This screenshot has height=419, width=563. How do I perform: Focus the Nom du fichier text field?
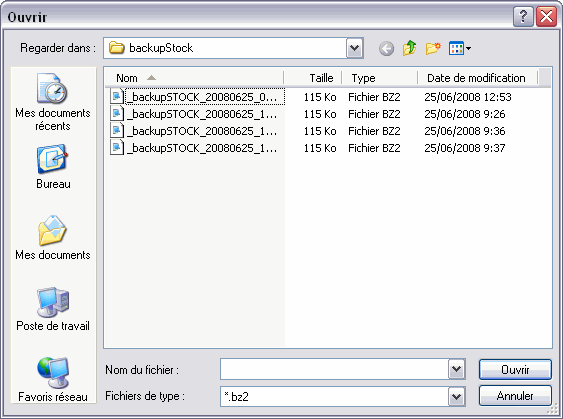click(x=334, y=369)
